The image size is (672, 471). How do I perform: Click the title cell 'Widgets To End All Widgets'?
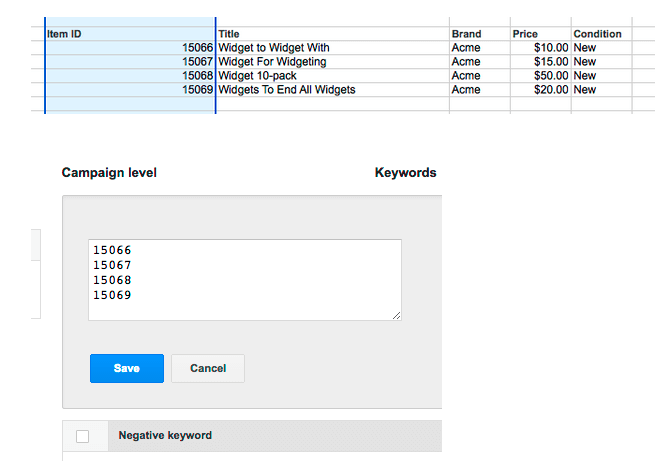coord(332,90)
